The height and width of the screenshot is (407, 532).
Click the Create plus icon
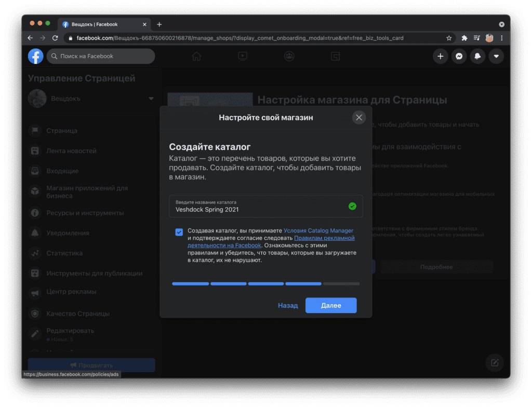click(x=441, y=56)
